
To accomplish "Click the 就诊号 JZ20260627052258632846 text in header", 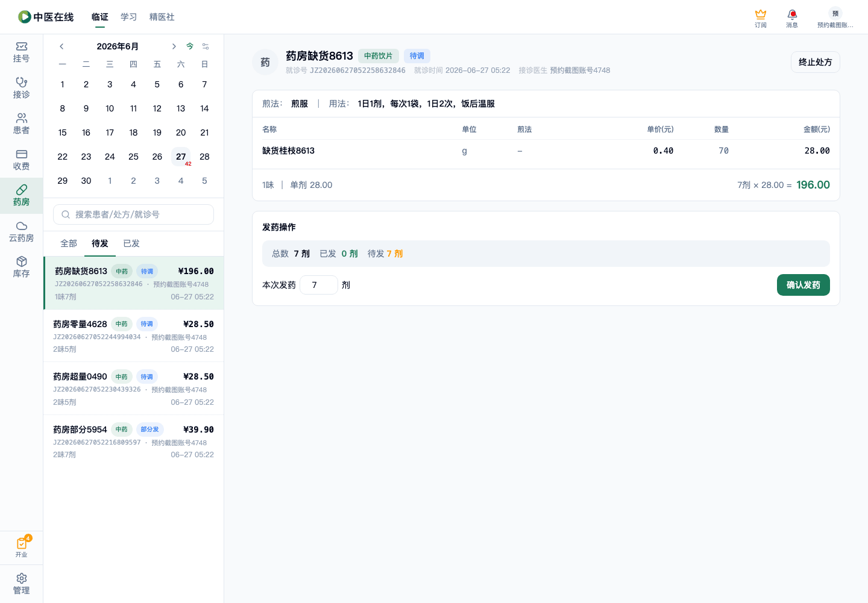I will [345, 70].
